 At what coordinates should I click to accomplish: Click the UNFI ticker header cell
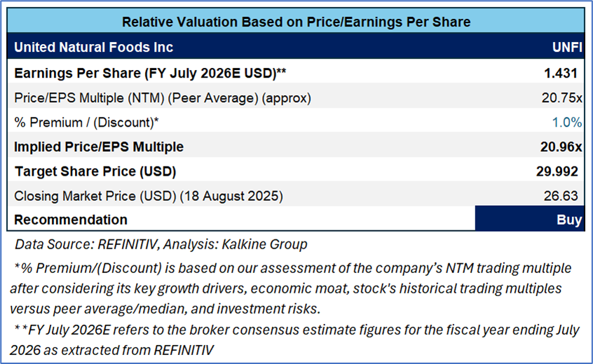(567, 48)
